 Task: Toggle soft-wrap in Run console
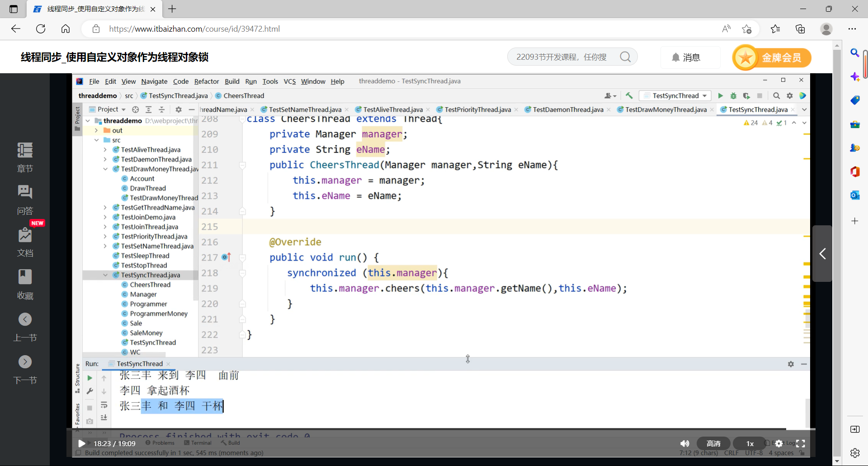[104, 404]
